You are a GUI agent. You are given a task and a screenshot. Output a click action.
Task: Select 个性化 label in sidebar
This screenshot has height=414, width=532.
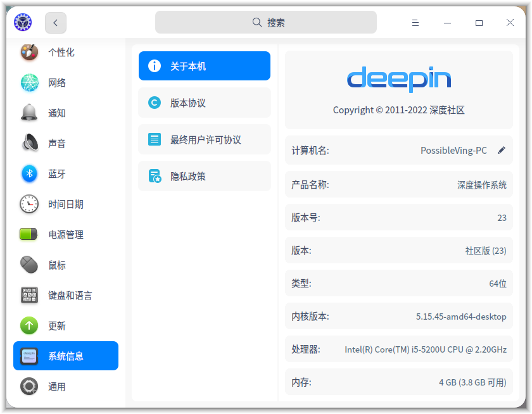pos(61,52)
